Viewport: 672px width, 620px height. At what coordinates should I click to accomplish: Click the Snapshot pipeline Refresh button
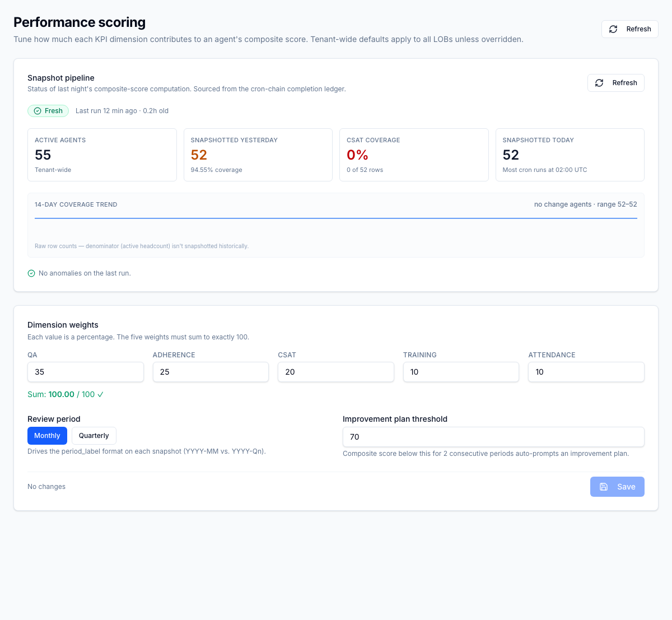[615, 83]
